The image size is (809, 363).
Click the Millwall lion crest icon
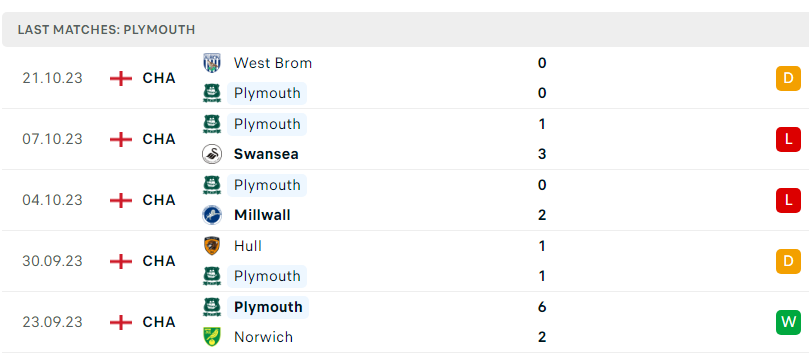[x=212, y=215]
